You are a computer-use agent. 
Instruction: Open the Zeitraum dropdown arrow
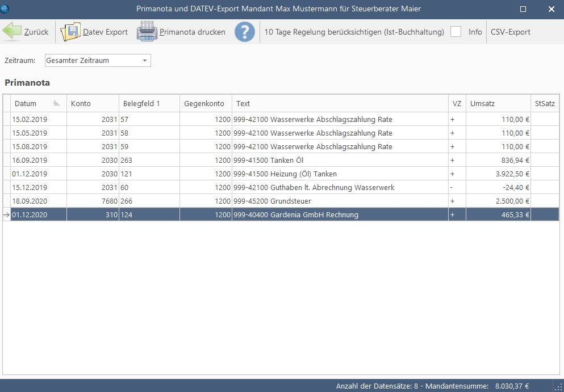click(144, 60)
